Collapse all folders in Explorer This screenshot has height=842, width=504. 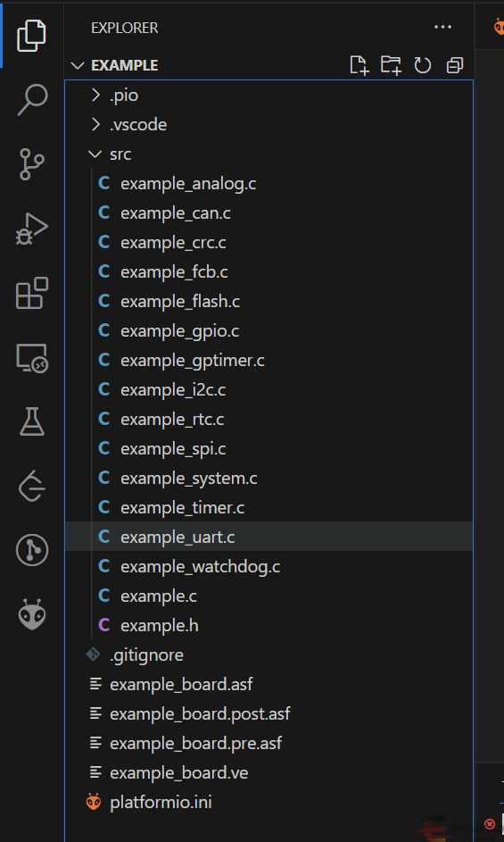[455, 65]
